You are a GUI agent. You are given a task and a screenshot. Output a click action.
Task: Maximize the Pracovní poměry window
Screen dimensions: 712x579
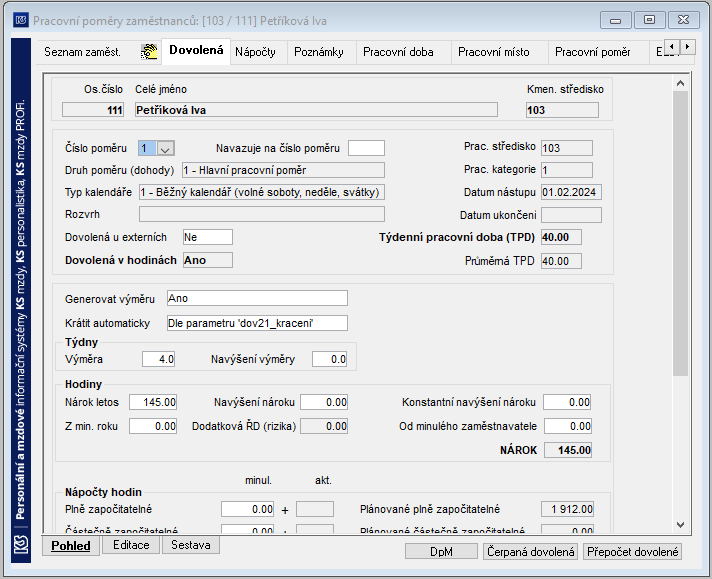pyautogui.click(x=649, y=20)
